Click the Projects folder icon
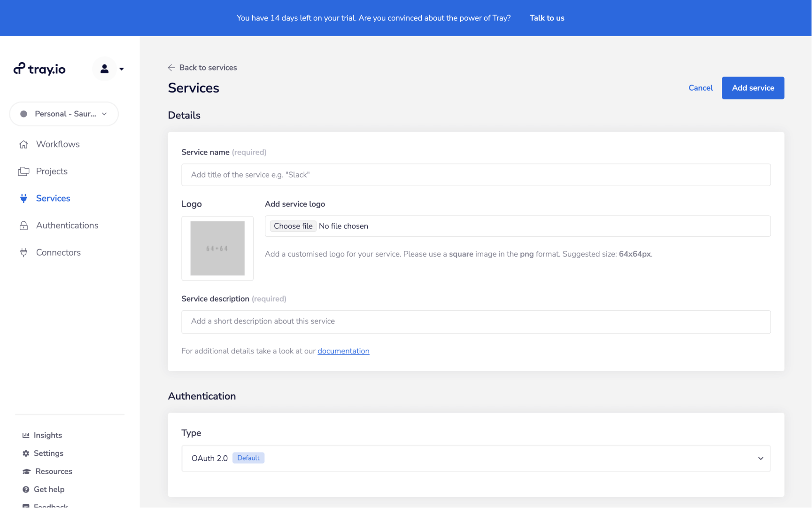Screen dimensions: 812x508 [x=23, y=172]
